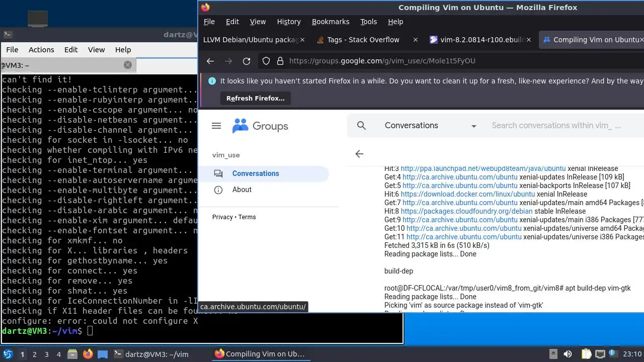Screen dimensions: 644x362
Task: Open the ppa.launchpad.net webupd8team link
Action: [x=483, y=168]
